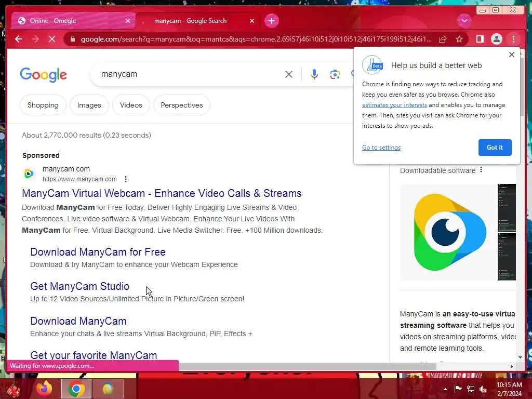This screenshot has width=532, height=399.
Task: Go back to the previous page
Action: point(19,39)
